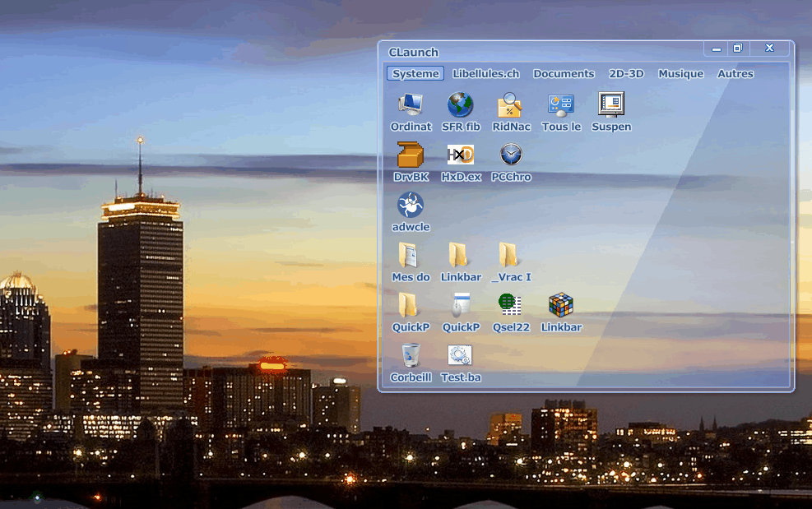Minimize the CLaunch window
Image resolution: width=812 pixels, height=509 pixels.
coord(717,49)
